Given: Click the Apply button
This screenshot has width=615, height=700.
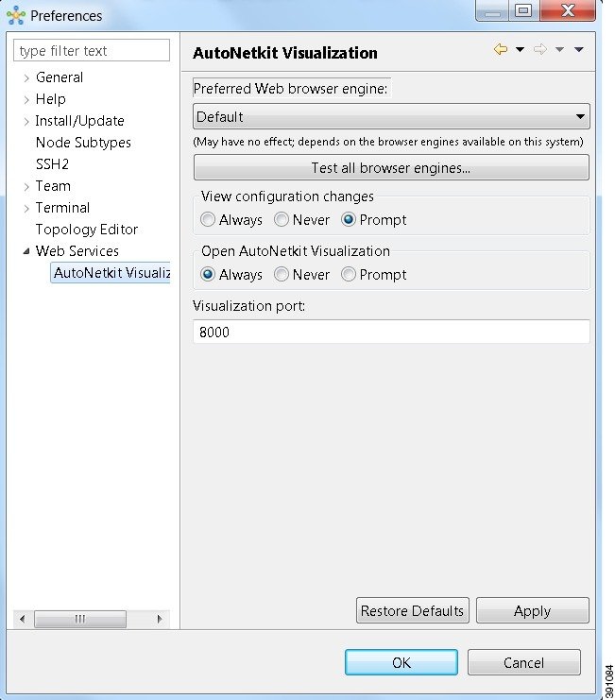Looking at the screenshot, I should click(x=533, y=610).
